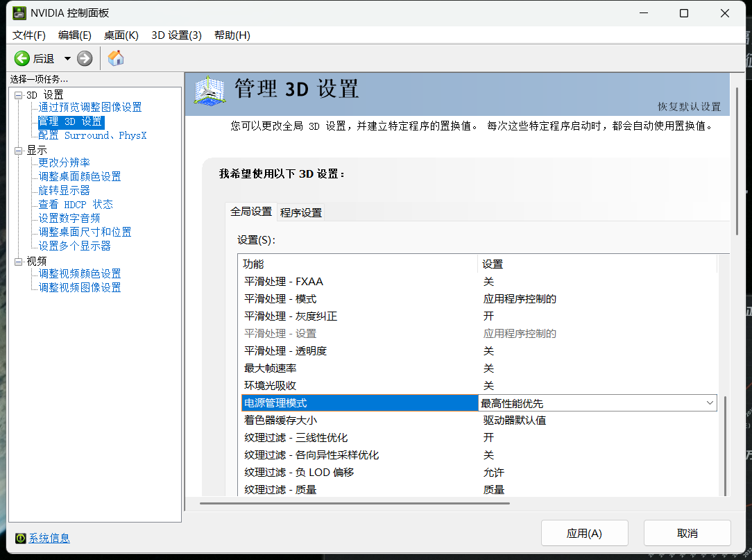Open 旋转显示器 task
This screenshot has width=752, height=560.
click(x=64, y=191)
